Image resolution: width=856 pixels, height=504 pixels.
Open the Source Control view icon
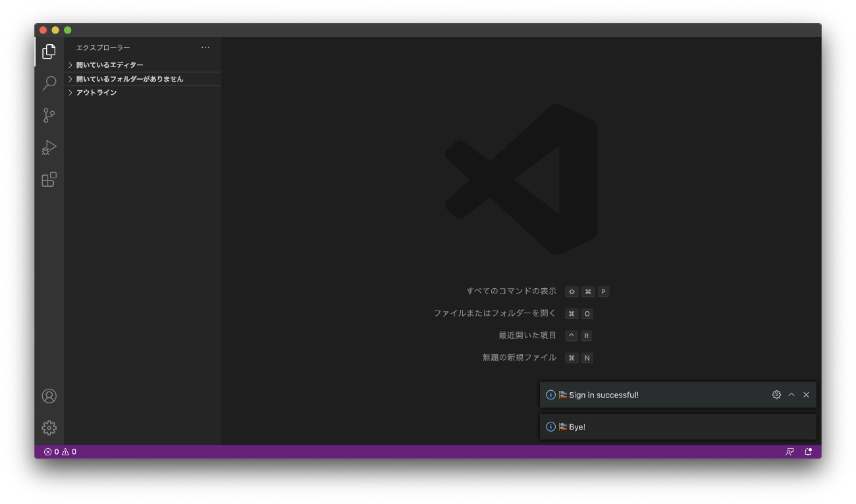click(x=49, y=116)
